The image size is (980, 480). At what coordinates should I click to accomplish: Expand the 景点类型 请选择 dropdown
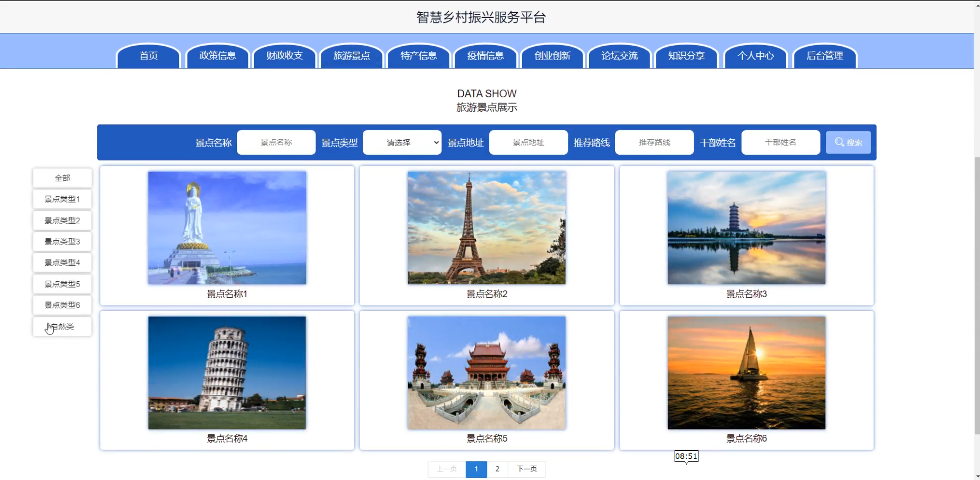click(x=402, y=142)
